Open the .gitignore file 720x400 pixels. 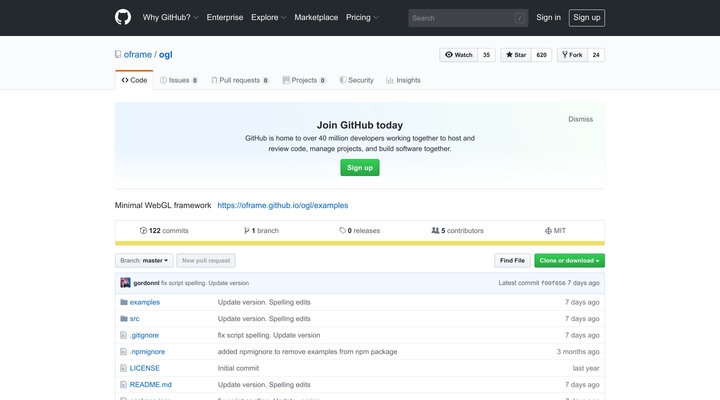(x=144, y=335)
